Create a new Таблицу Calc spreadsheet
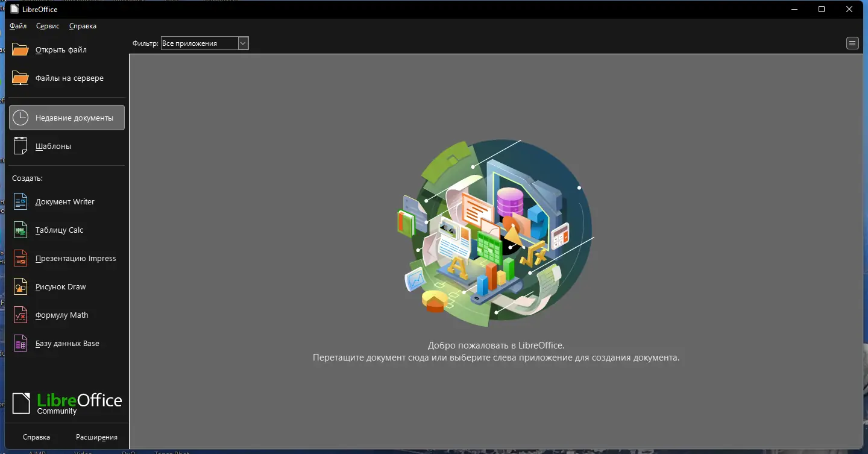The image size is (868, 454). tap(67, 230)
